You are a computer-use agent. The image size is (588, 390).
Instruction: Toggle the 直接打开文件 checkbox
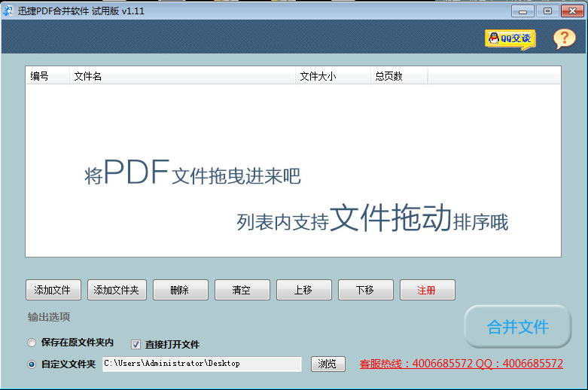tap(136, 344)
